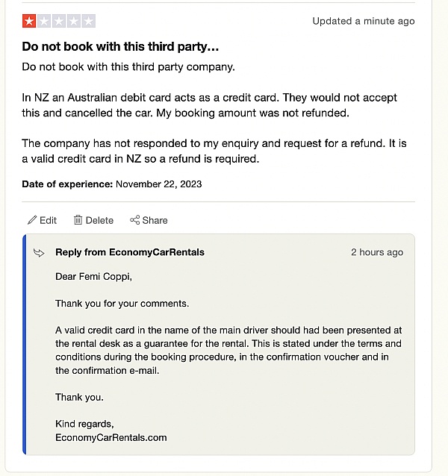Click the 'Thank you for your comments.' line

click(122, 304)
